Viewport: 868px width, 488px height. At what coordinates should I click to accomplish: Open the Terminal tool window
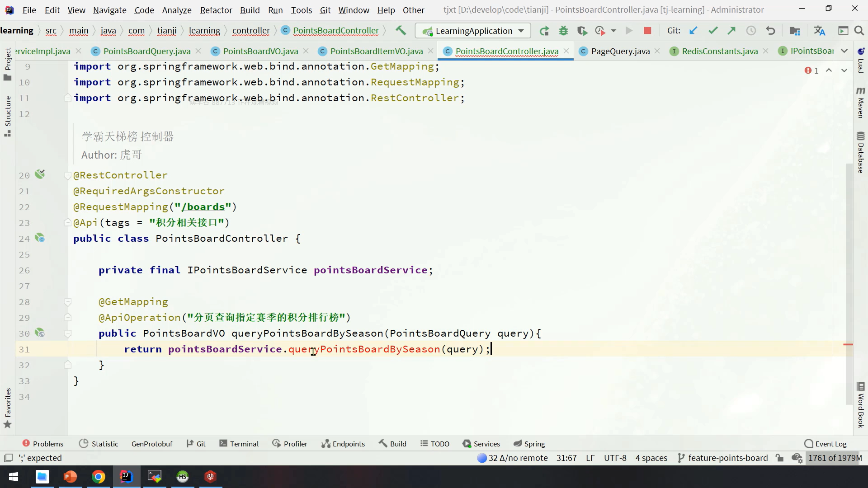[x=239, y=444]
